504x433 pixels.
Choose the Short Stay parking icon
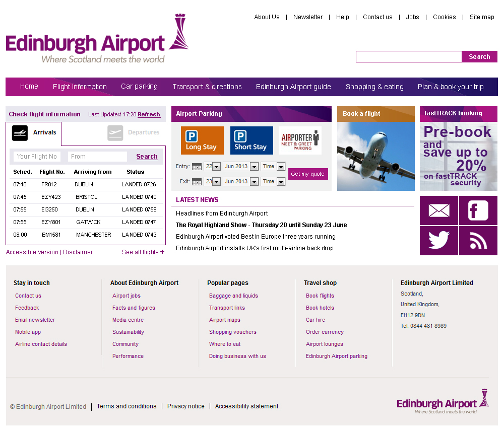point(251,140)
